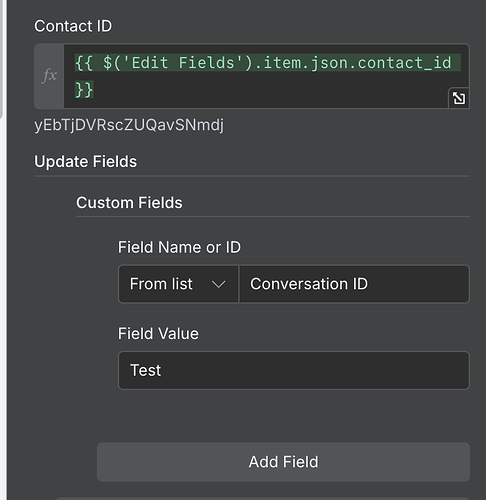
Task: Click into the Contact ID expression field
Action: (x=266, y=76)
